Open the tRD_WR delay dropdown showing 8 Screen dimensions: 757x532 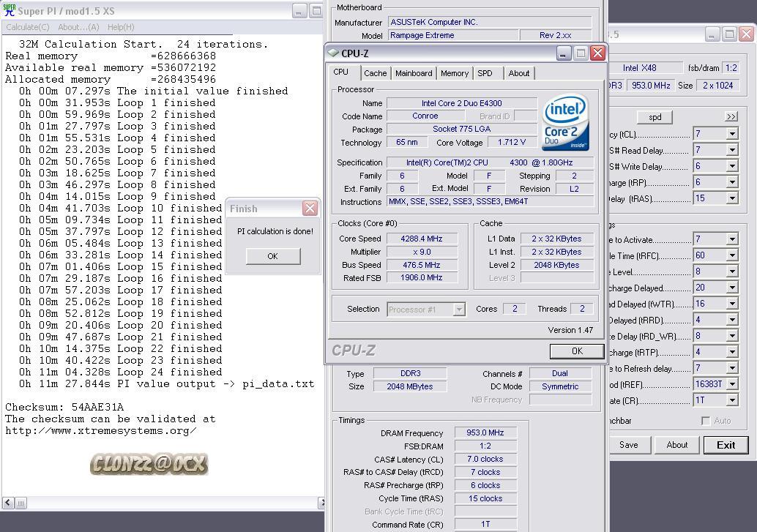coord(732,335)
